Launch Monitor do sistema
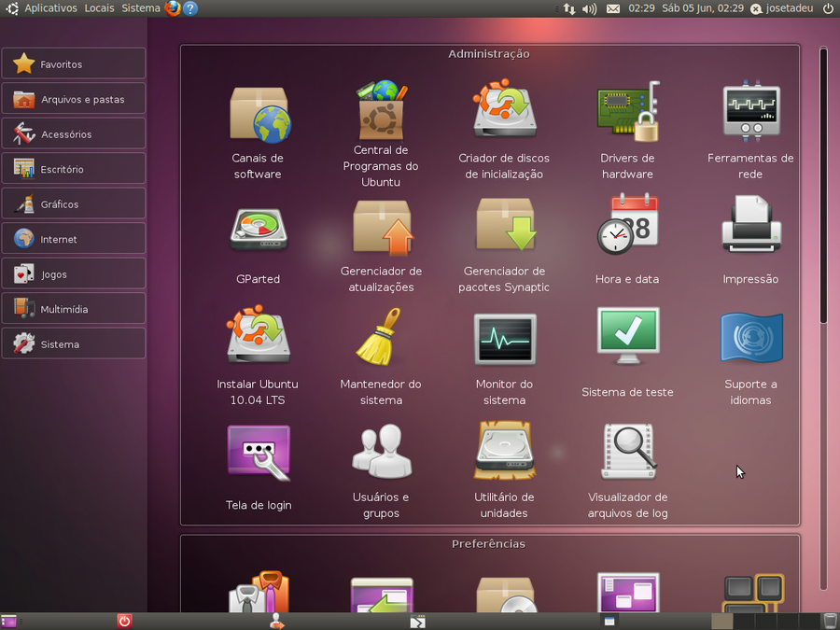The width and height of the screenshot is (840, 630). (504, 357)
